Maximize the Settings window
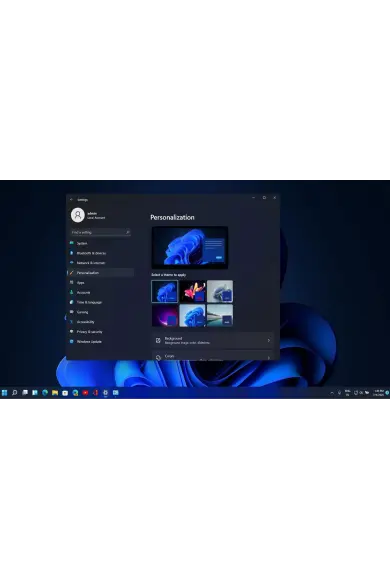This screenshot has height=580, width=390. [x=264, y=198]
